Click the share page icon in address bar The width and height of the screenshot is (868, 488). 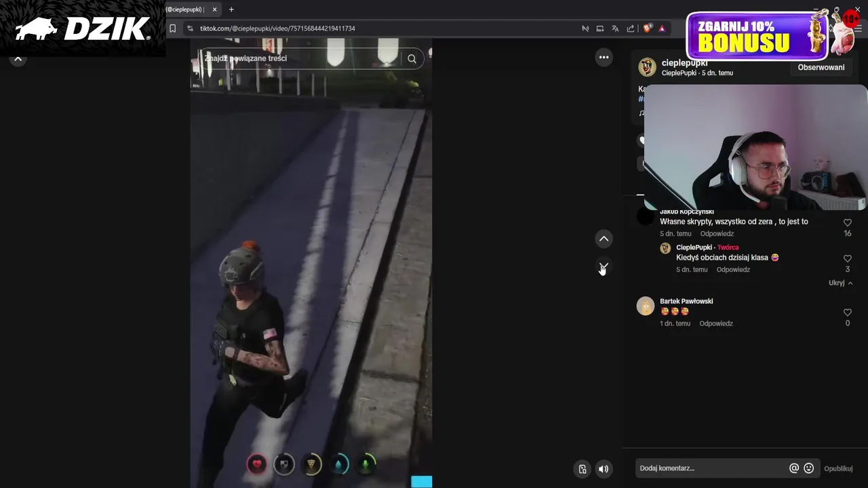point(631,28)
